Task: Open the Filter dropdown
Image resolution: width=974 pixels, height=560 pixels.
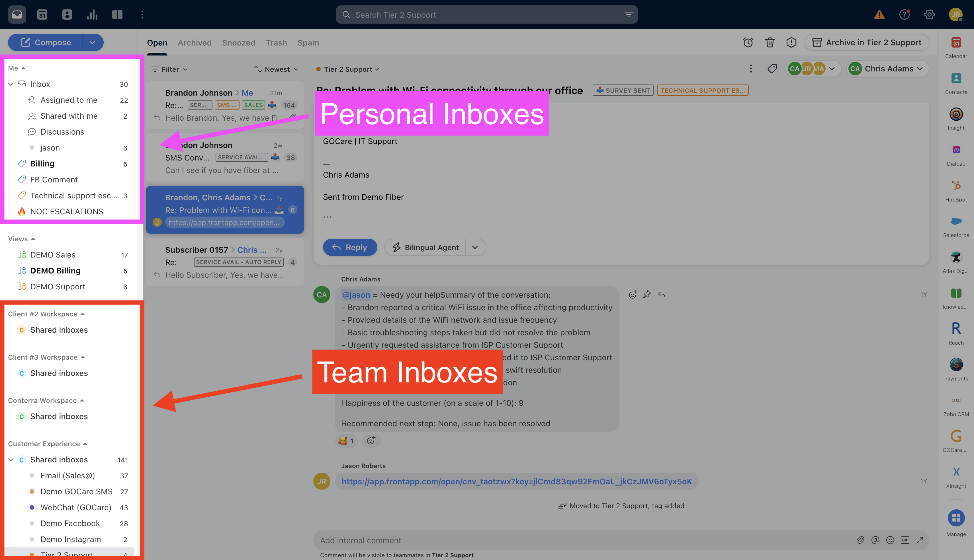Action: tap(169, 69)
